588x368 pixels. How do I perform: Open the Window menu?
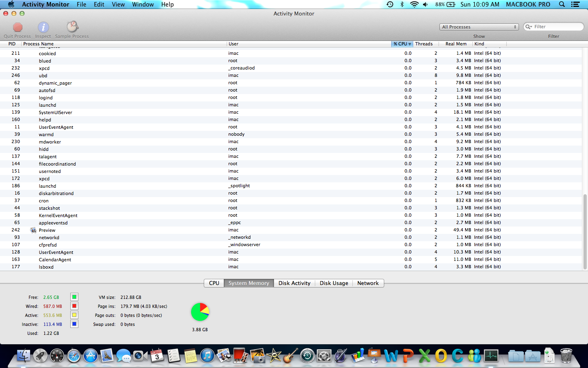143,4
